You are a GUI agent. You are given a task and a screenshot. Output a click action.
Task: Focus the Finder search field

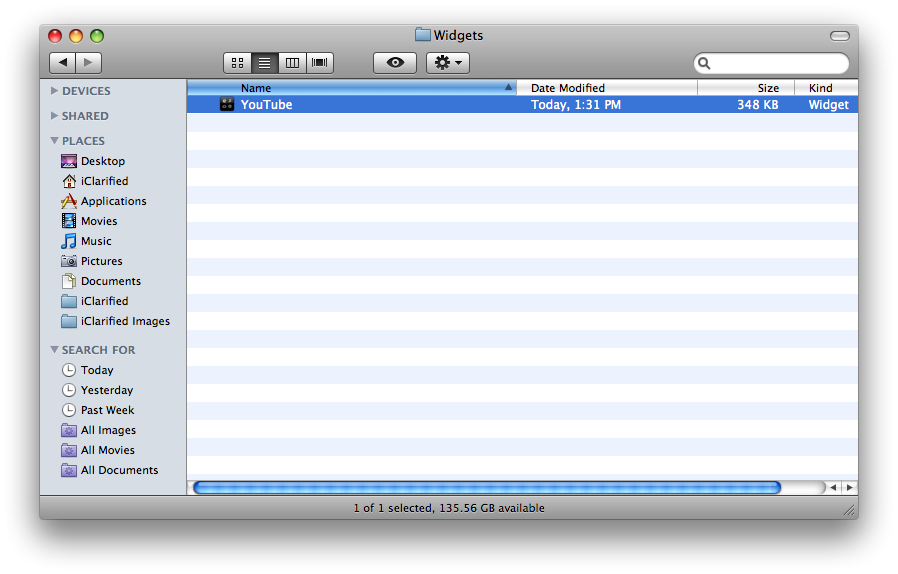click(771, 63)
